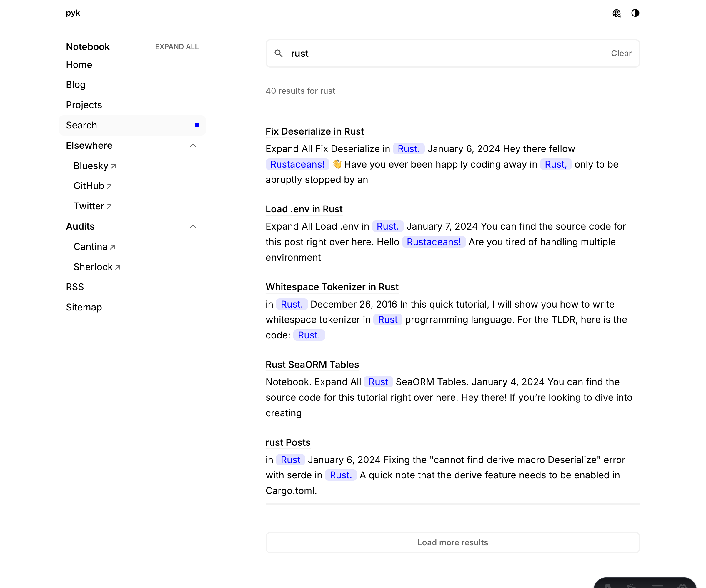The width and height of the screenshot is (706, 588).
Task: Click EXPAND ALL in Notebook sidebar
Action: (177, 47)
